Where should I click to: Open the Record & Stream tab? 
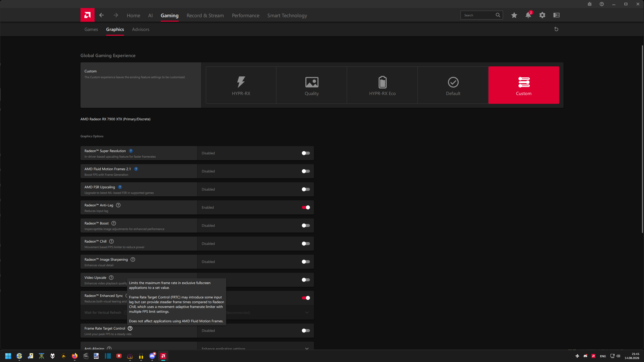click(x=205, y=16)
